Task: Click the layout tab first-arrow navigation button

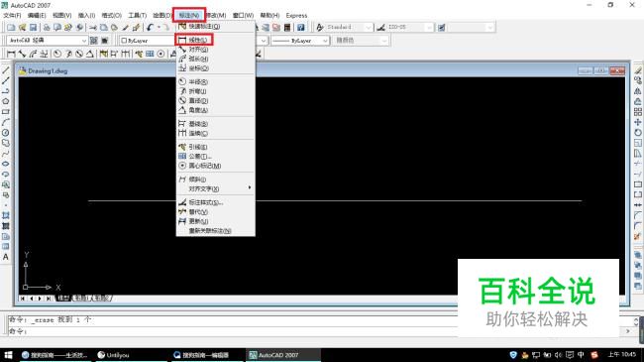Action: point(23,299)
